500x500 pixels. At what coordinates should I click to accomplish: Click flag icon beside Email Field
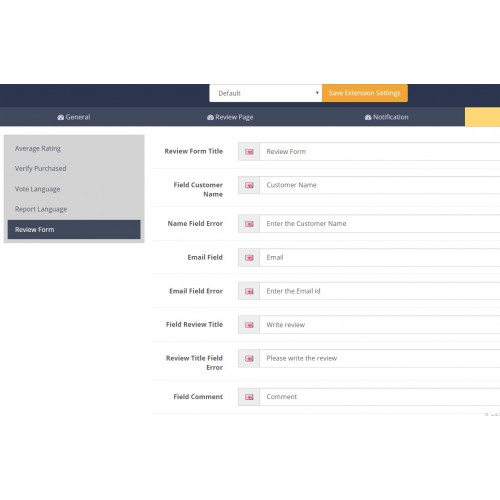coord(249,258)
